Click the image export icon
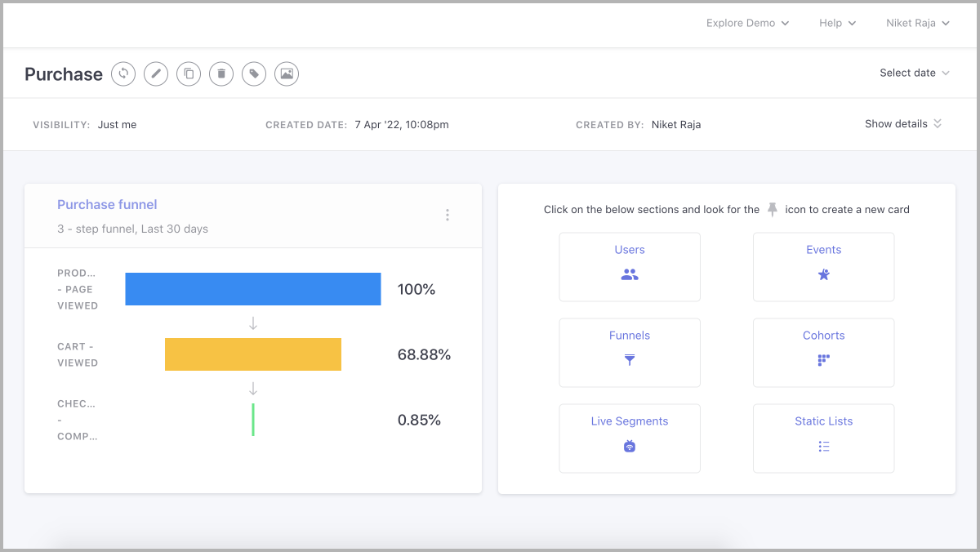This screenshot has width=980, height=552. point(287,74)
